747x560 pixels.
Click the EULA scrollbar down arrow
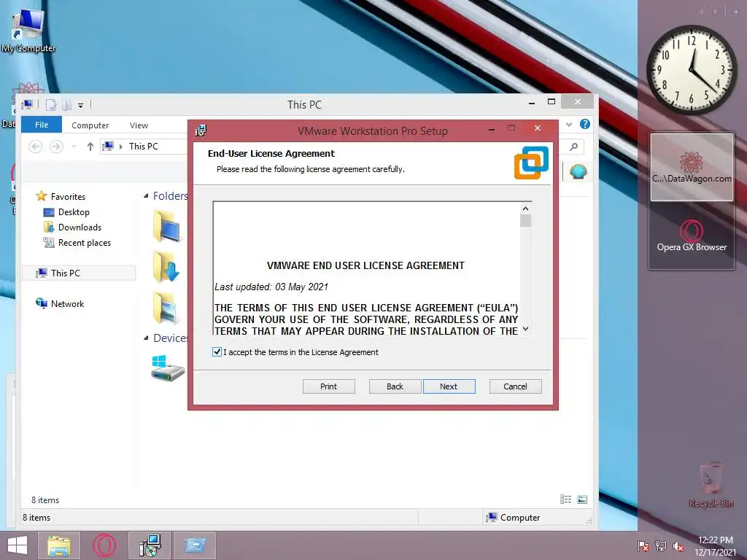525,329
